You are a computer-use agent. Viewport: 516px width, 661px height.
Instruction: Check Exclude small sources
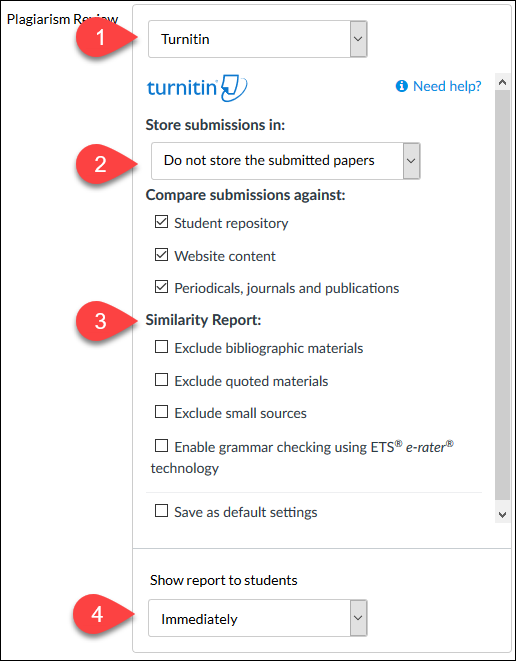(161, 412)
